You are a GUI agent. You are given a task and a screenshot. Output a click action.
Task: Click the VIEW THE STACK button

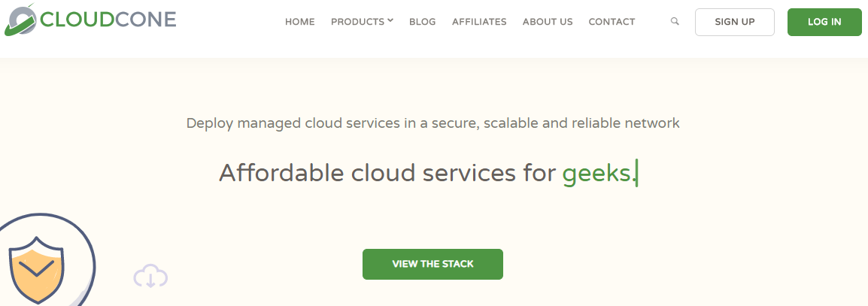click(433, 264)
